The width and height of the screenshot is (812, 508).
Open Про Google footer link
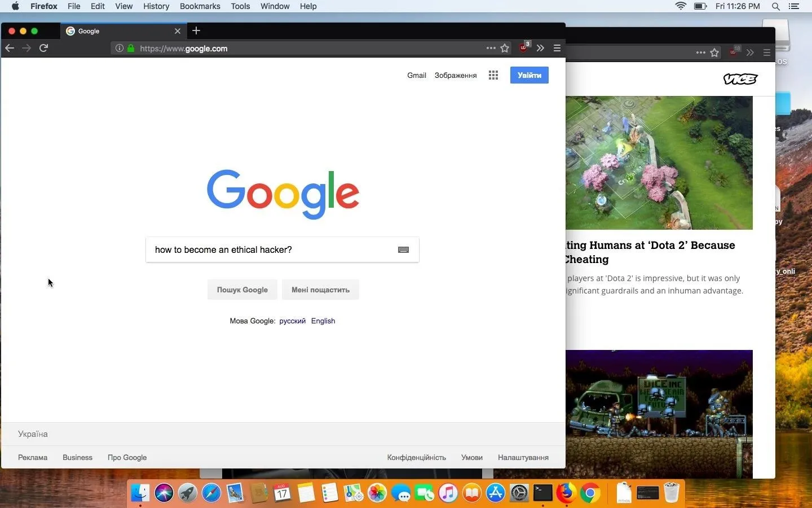127,457
